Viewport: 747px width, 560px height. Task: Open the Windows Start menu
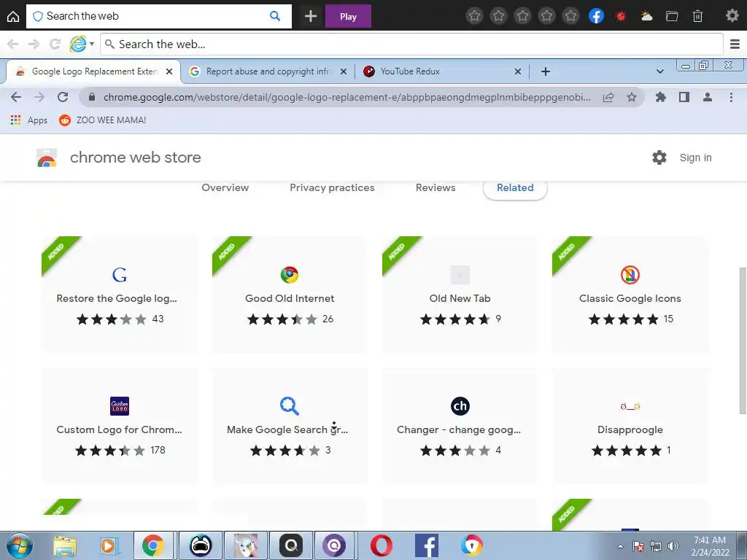[x=20, y=545]
